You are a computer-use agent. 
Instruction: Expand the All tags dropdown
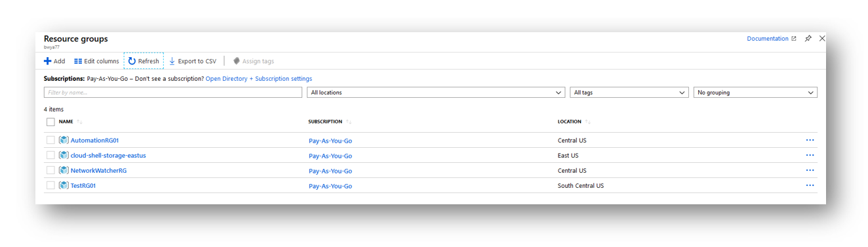click(x=629, y=93)
